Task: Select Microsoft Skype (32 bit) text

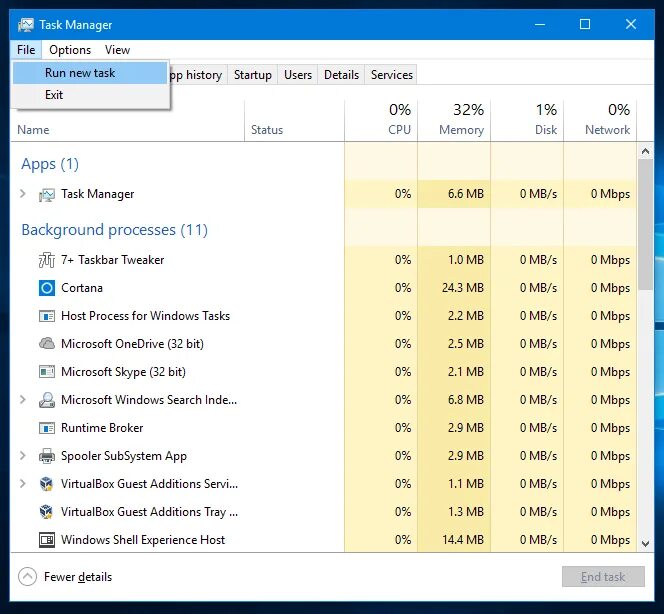Action: [x=123, y=372]
